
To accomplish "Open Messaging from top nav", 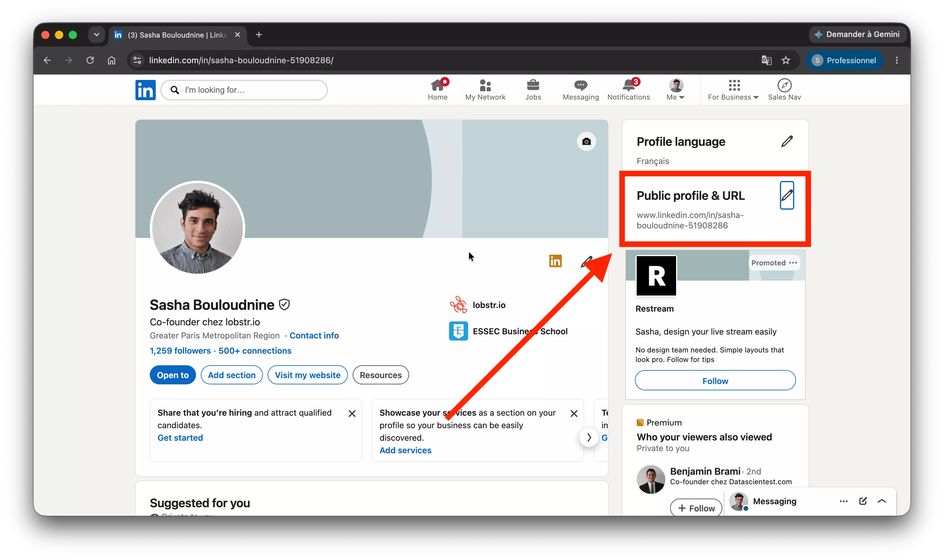I will point(581,90).
